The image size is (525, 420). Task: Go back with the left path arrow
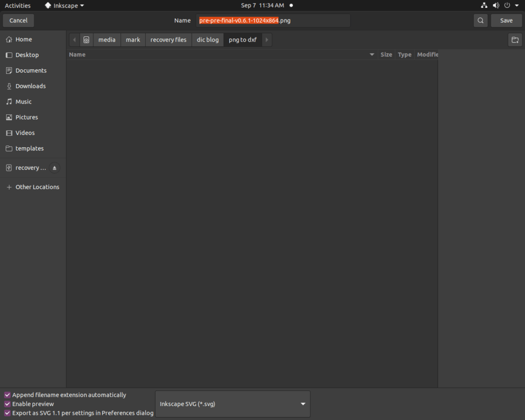pos(74,40)
